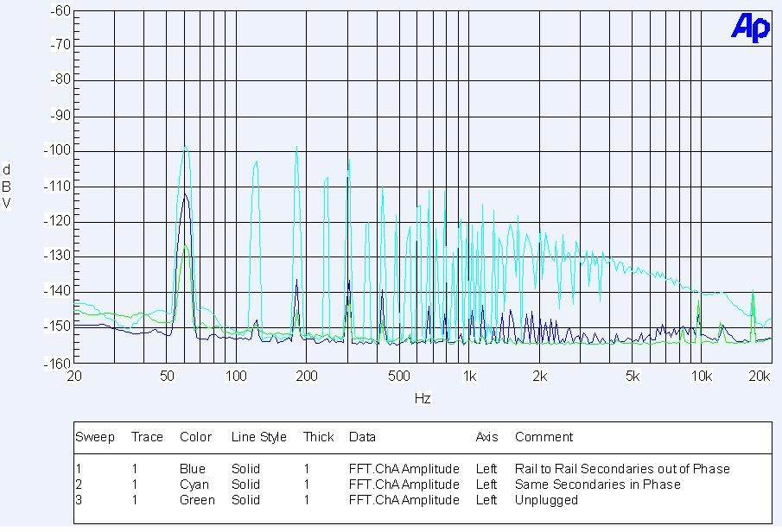Click the '1k' frequency axis label

point(469,376)
